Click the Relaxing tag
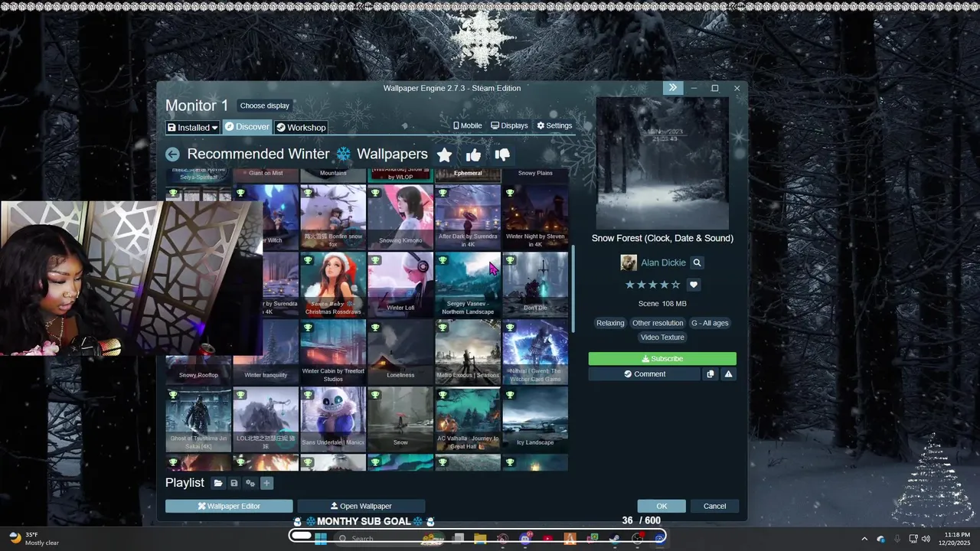 click(610, 323)
